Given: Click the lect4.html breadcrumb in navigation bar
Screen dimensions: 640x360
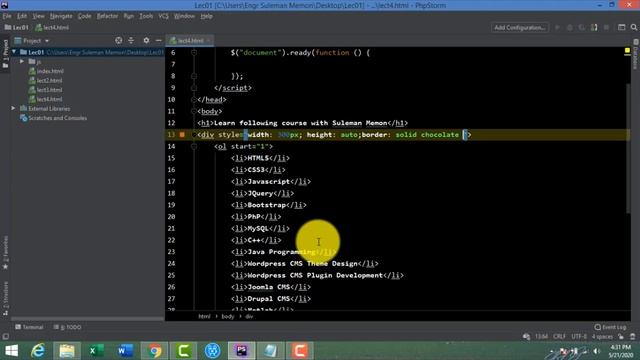Looking at the screenshot, I should [52, 27].
